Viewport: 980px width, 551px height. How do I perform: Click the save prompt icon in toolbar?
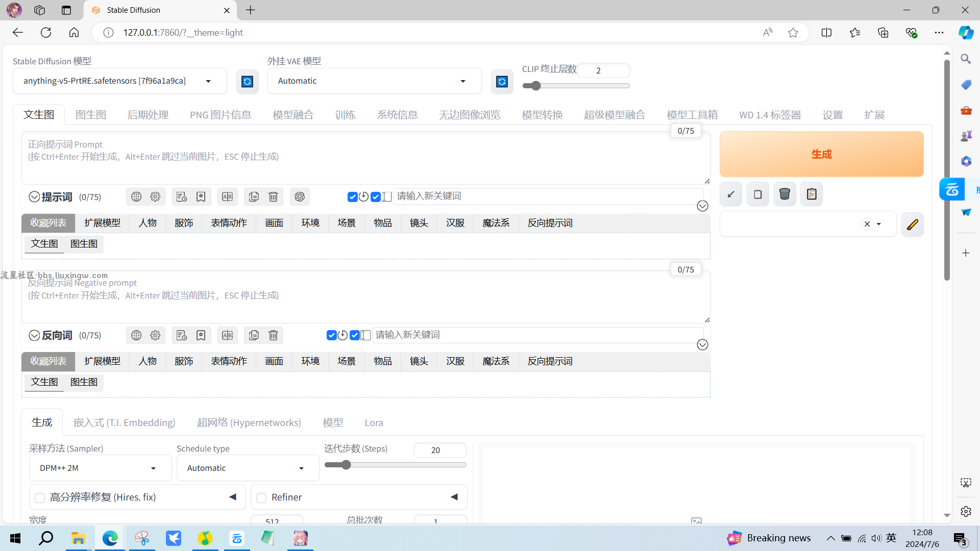[x=201, y=196]
